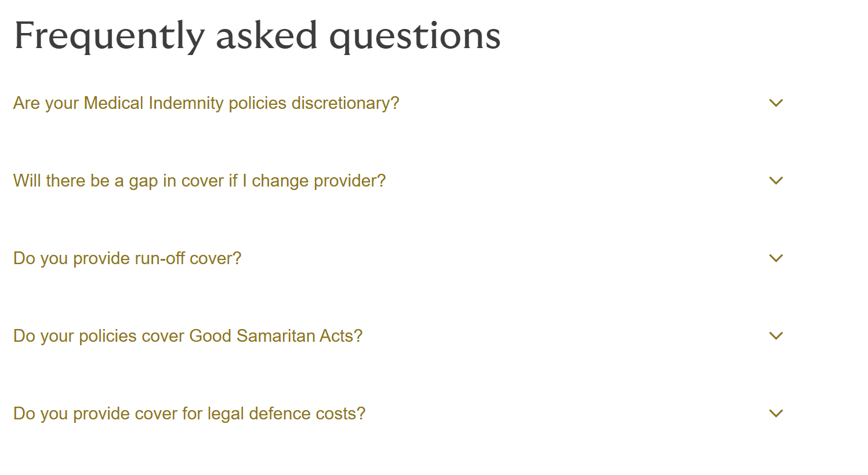Click 'Do you provide run-off cover?' question
The height and width of the screenshot is (475, 868).
(x=127, y=258)
